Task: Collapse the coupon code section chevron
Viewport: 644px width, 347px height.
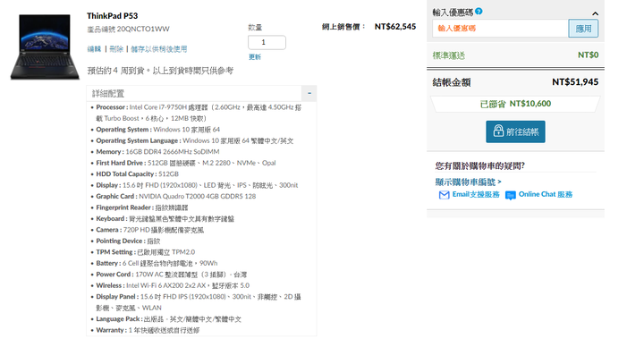Action: point(595,13)
